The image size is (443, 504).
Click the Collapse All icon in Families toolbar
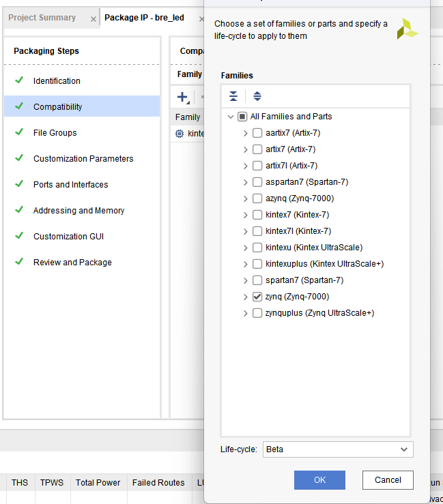pos(233,96)
